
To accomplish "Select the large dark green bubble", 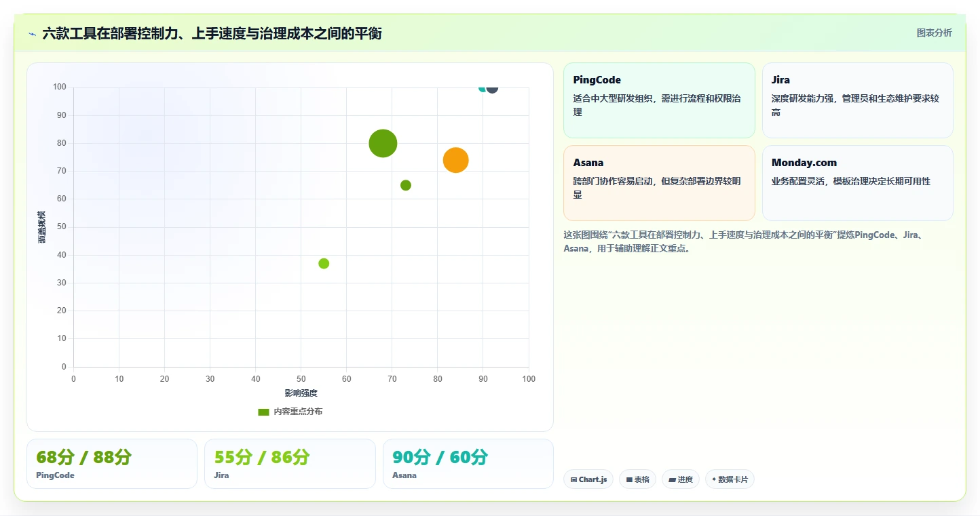I will (x=383, y=143).
